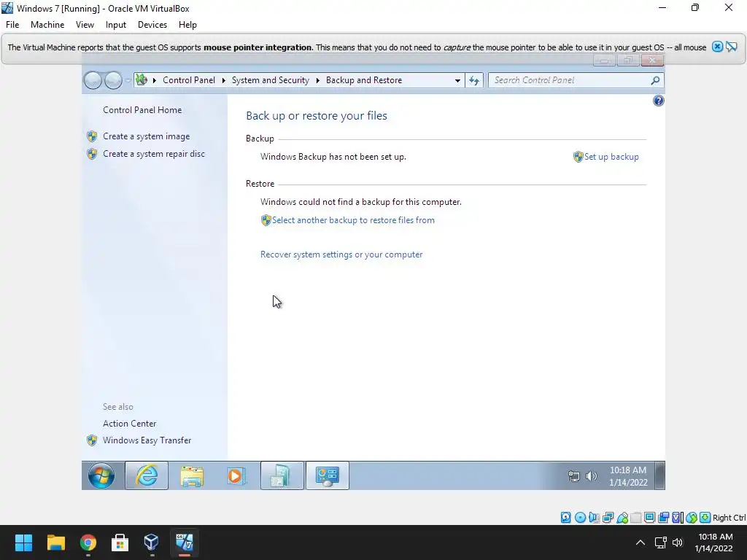Click the Control Panel taskbar button
747x560 pixels.
(x=328, y=475)
